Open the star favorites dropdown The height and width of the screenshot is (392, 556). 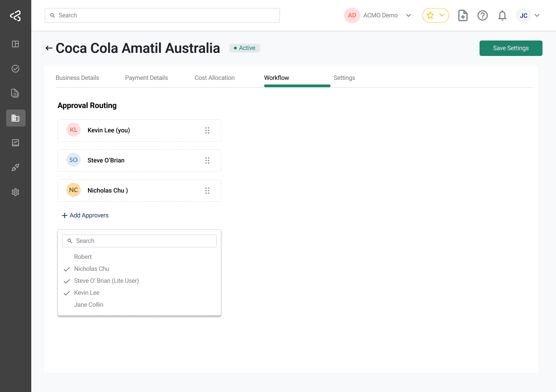point(436,15)
